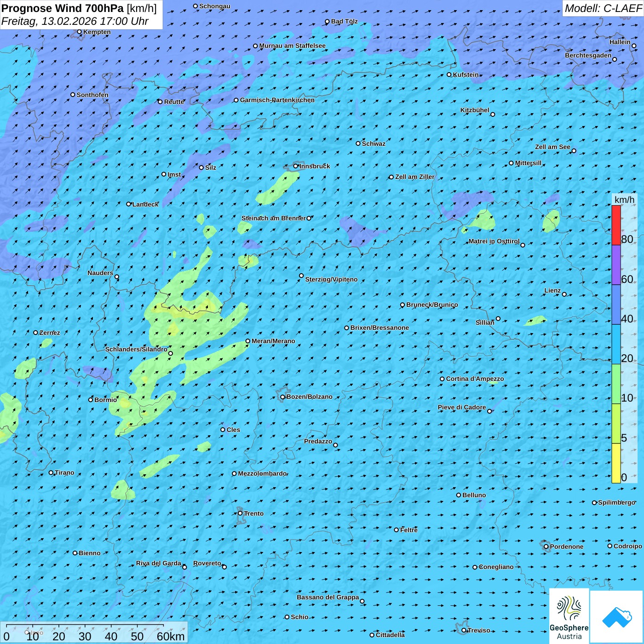Viewport: 644px width, 644px height.
Task: Click the 'Reutte' label
Action: pyautogui.click(x=174, y=102)
